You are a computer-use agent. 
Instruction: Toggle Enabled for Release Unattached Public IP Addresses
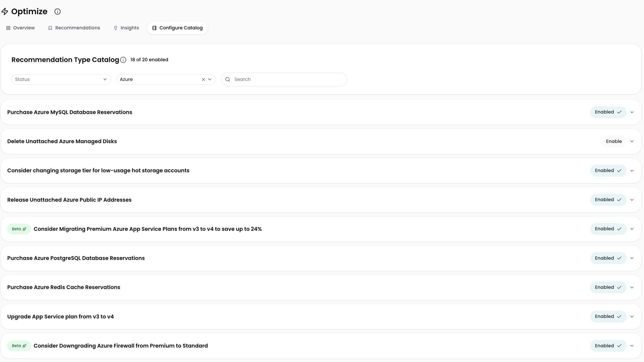point(608,200)
